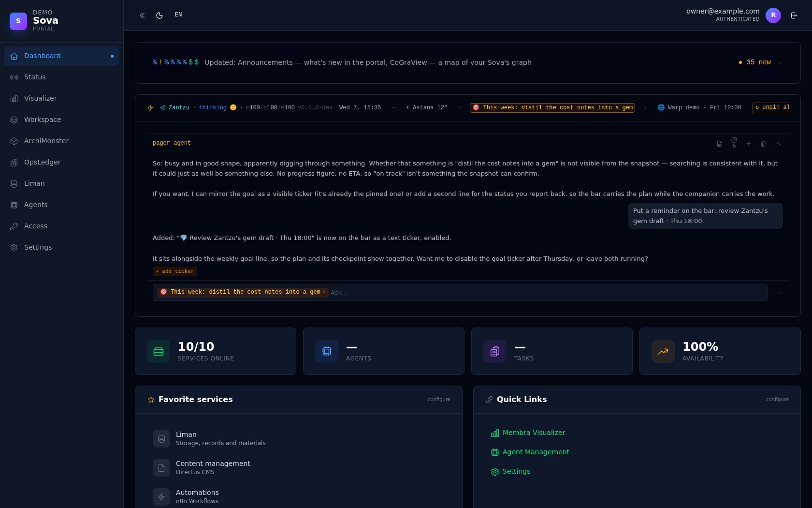Viewport: 812px width, 508px height.
Task: Collapse the pager agent panel
Action: coord(778,144)
